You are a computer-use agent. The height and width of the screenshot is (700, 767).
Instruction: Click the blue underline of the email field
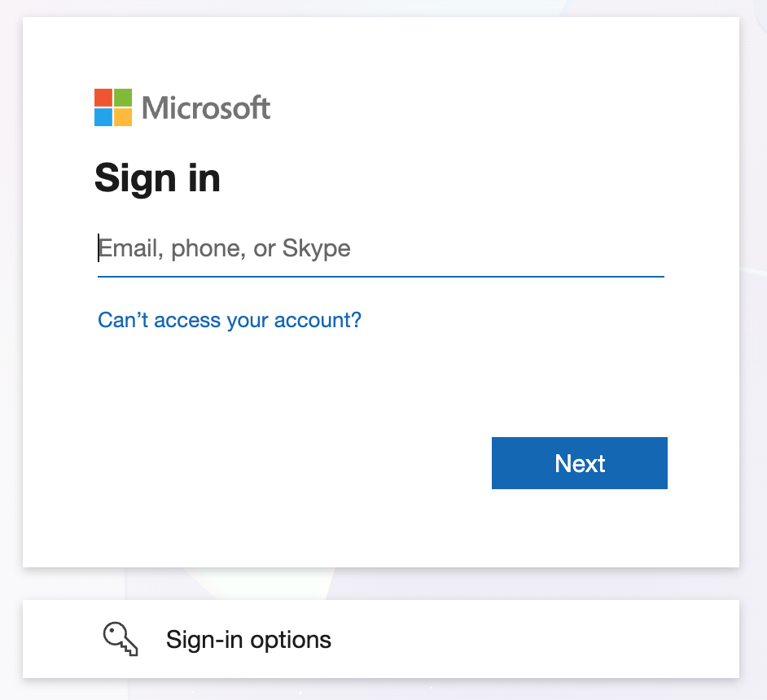tap(381, 277)
